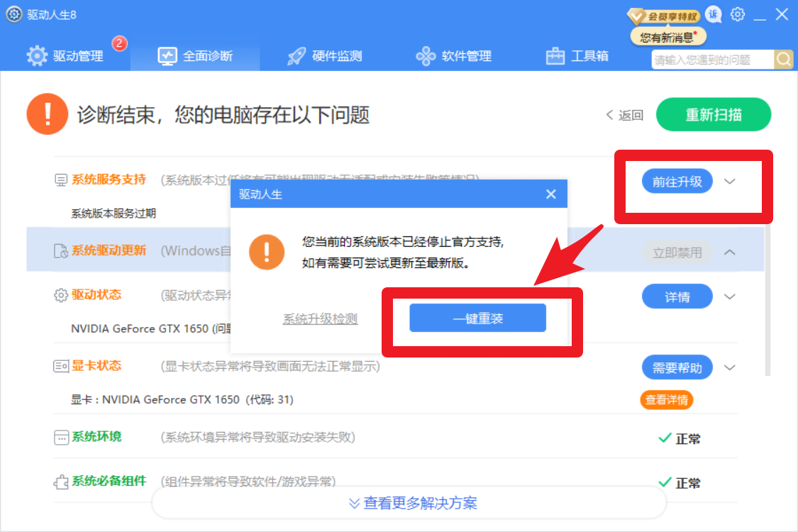Expand the 系统服务支持 row chevron
The width and height of the screenshot is (798, 532).
click(x=730, y=182)
